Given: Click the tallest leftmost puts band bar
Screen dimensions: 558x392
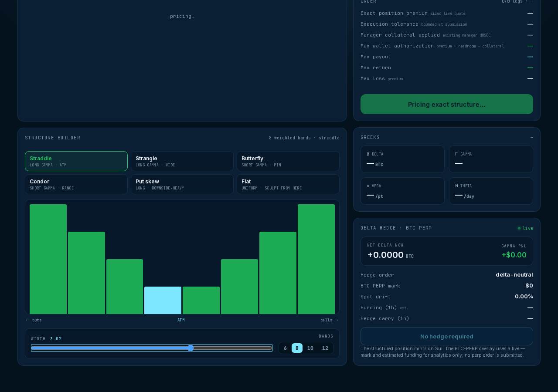Looking at the screenshot, I should pyautogui.click(x=48, y=259).
